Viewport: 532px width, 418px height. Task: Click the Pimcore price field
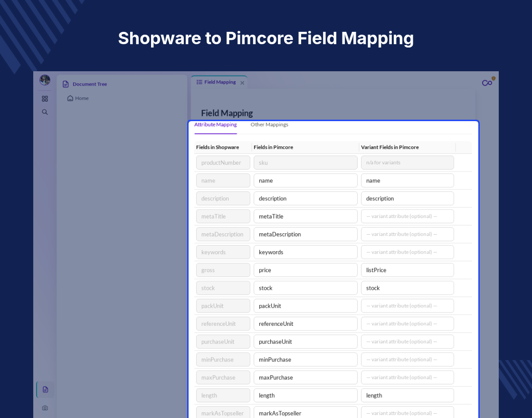[305, 270]
